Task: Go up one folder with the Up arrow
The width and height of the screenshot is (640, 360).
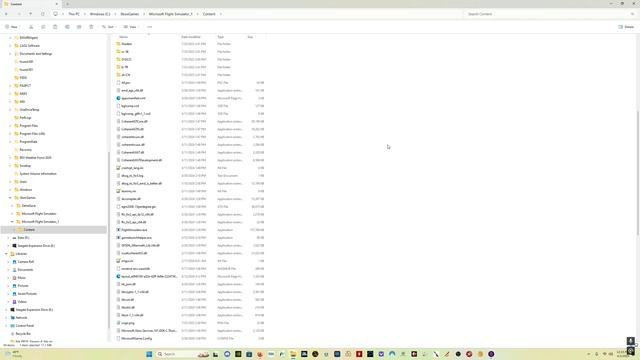Action: pyautogui.click(x=31, y=14)
